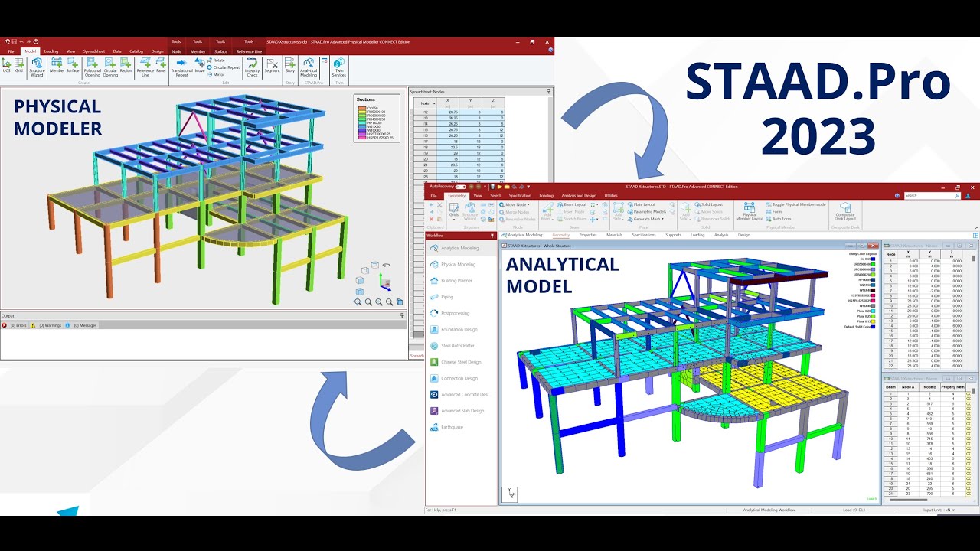The width and height of the screenshot is (980, 551).
Task: Click the Story tool
Action: (290, 65)
